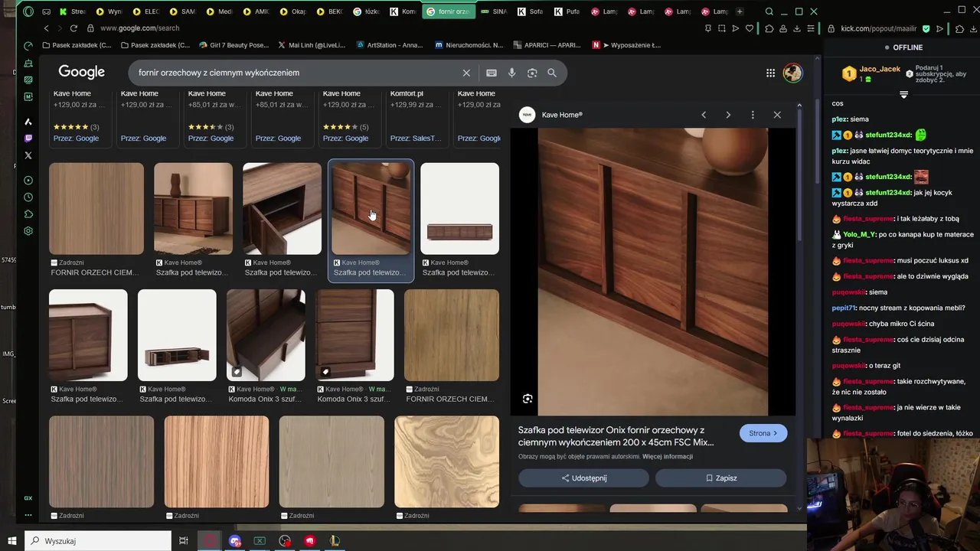Open X (Twitter) in the sidebar
Image resolution: width=980 pixels, height=551 pixels.
28,155
